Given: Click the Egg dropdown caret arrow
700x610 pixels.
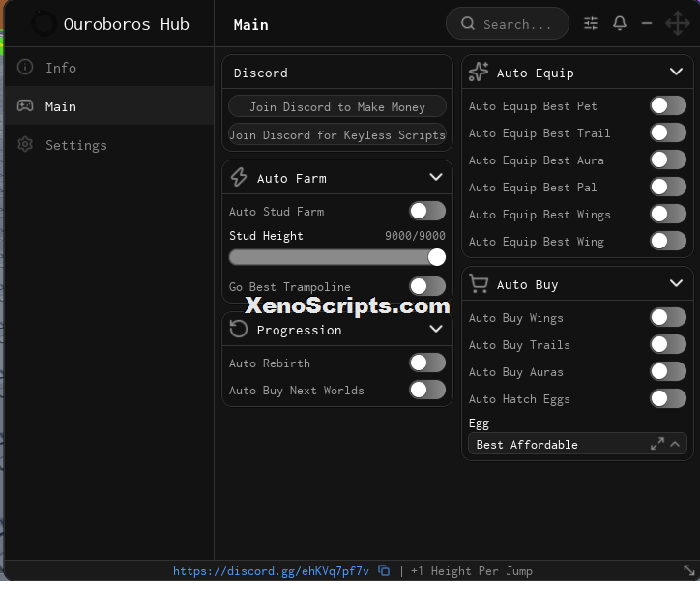Looking at the screenshot, I should (675, 444).
